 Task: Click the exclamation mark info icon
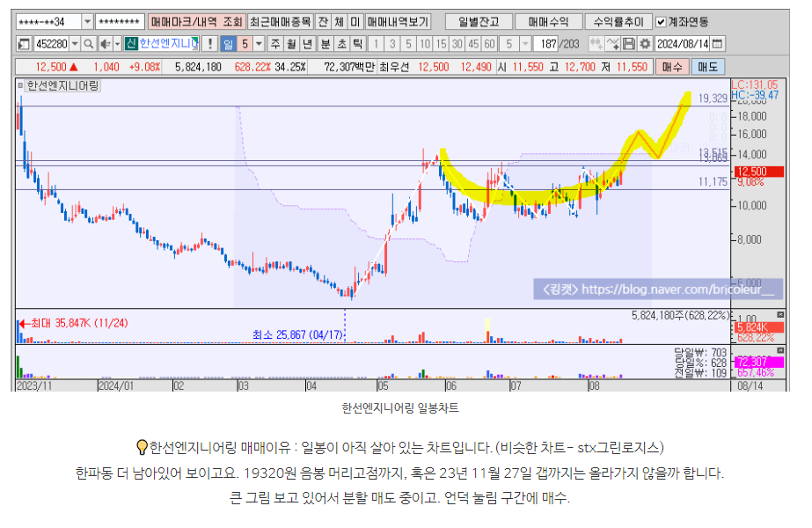pyautogui.click(x=210, y=44)
